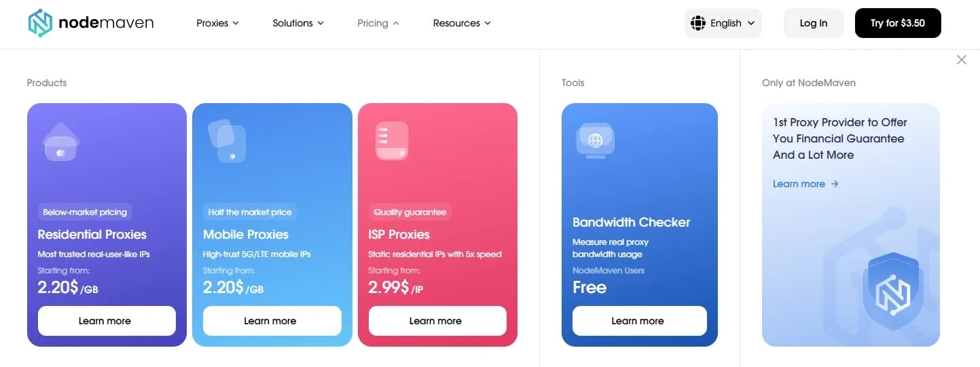Click the Mobile Proxies phone icon
Image resolution: width=980 pixels, height=367 pixels.
(x=227, y=141)
